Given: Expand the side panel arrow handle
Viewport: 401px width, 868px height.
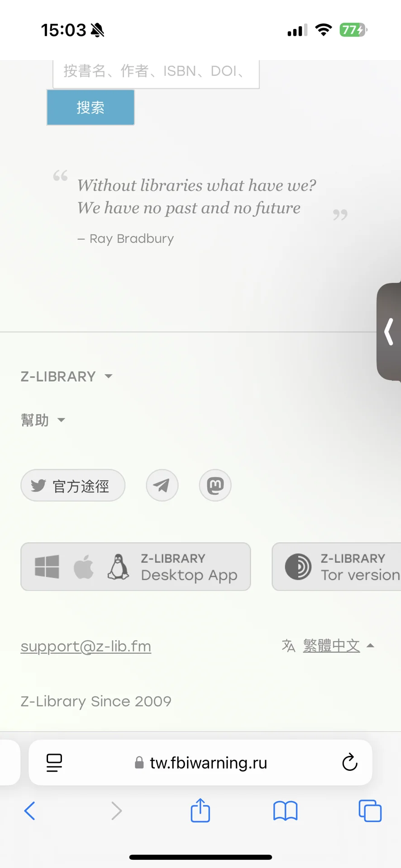Looking at the screenshot, I should [x=389, y=331].
